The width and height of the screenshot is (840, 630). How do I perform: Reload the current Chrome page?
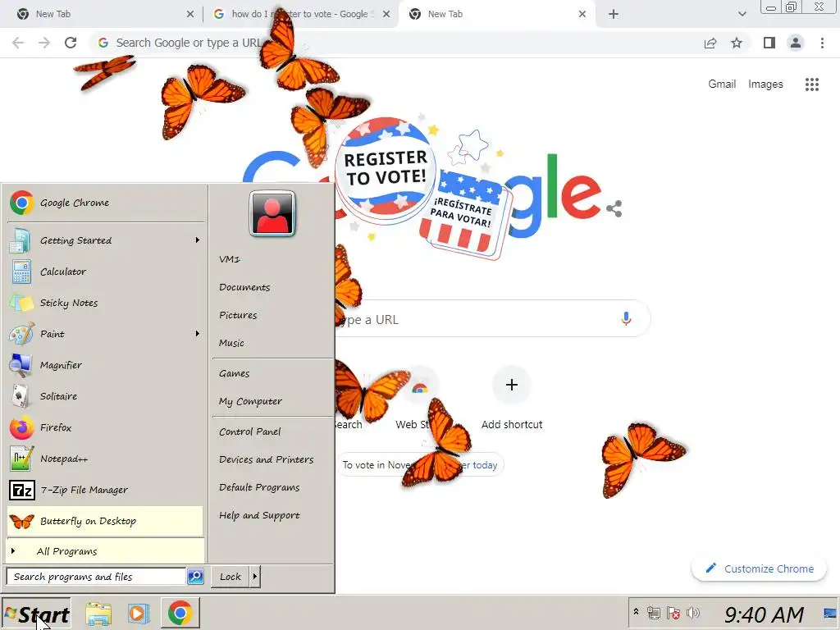coord(71,43)
